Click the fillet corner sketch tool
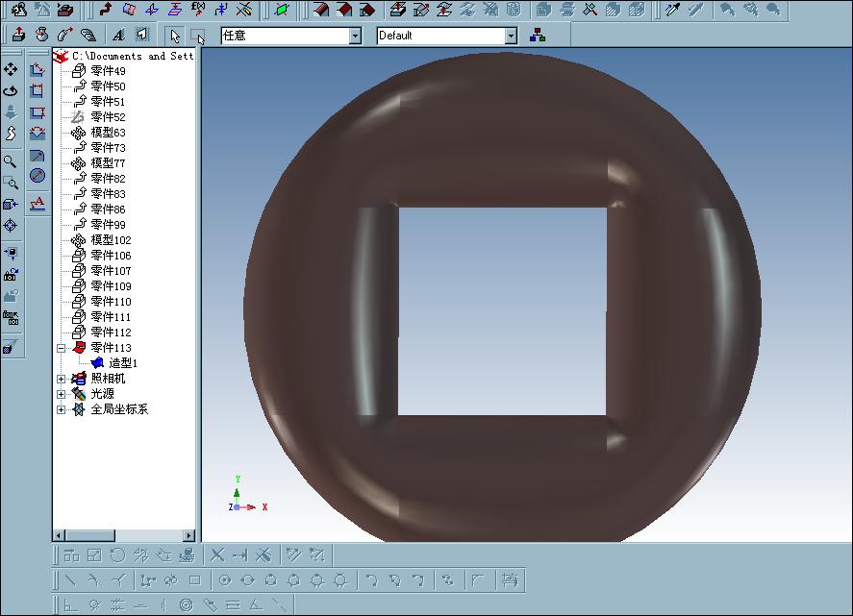 pyautogui.click(x=478, y=580)
